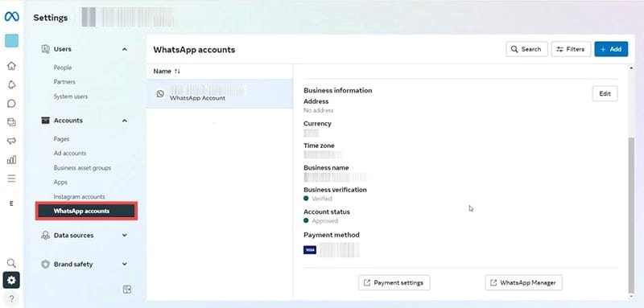Go to Home in left rail
The height and width of the screenshot is (308, 644).
pos(11,66)
